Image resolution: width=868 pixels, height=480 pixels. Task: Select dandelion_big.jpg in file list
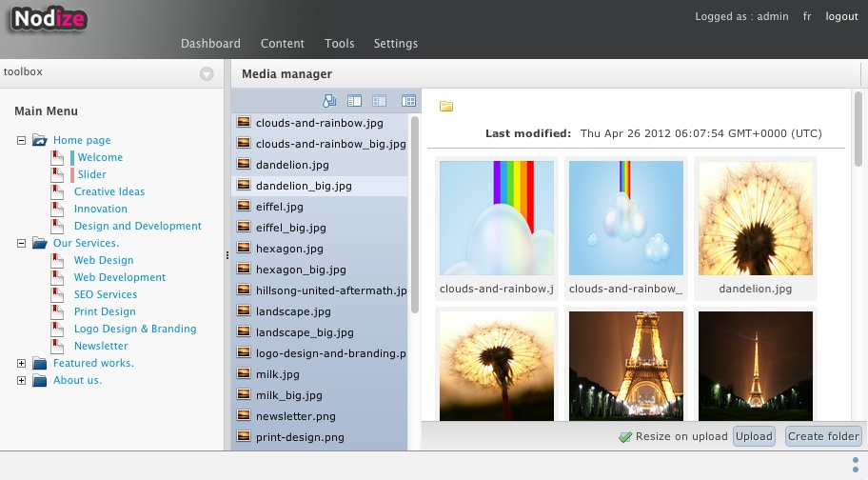pos(320,186)
